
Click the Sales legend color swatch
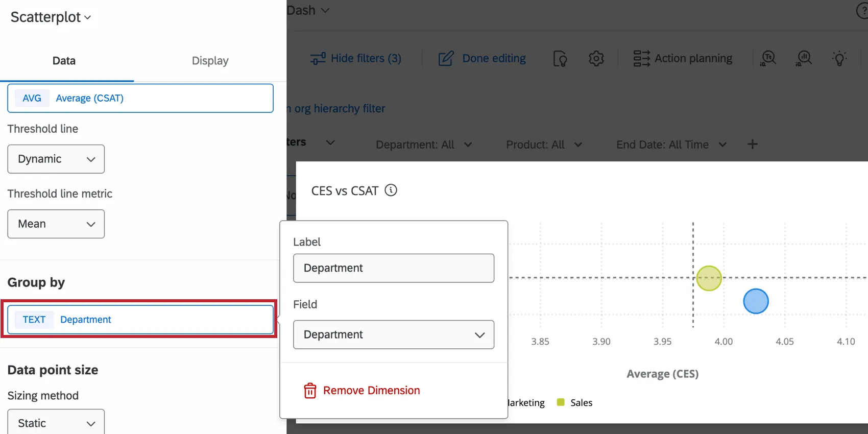point(561,402)
